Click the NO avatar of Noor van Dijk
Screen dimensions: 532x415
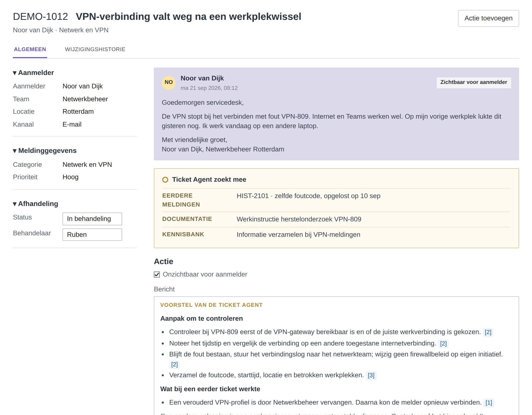[169, 83]
